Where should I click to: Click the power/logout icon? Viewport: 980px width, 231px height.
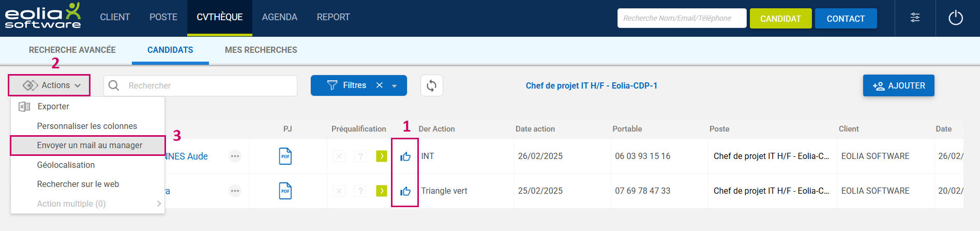pyautogui.click(x=955, y=18)
